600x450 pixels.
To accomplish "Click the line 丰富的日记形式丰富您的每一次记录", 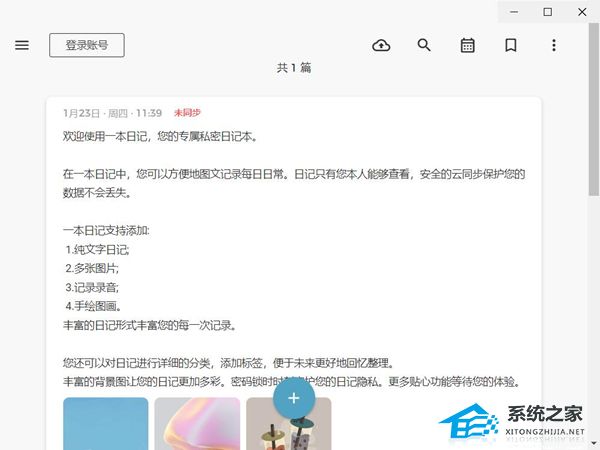I will 150,325.
